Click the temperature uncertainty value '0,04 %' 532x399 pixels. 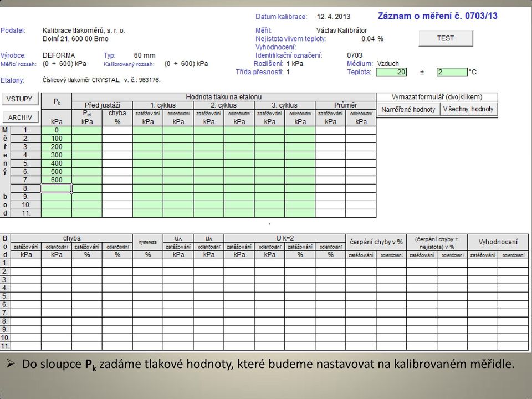tap(372, 39)
